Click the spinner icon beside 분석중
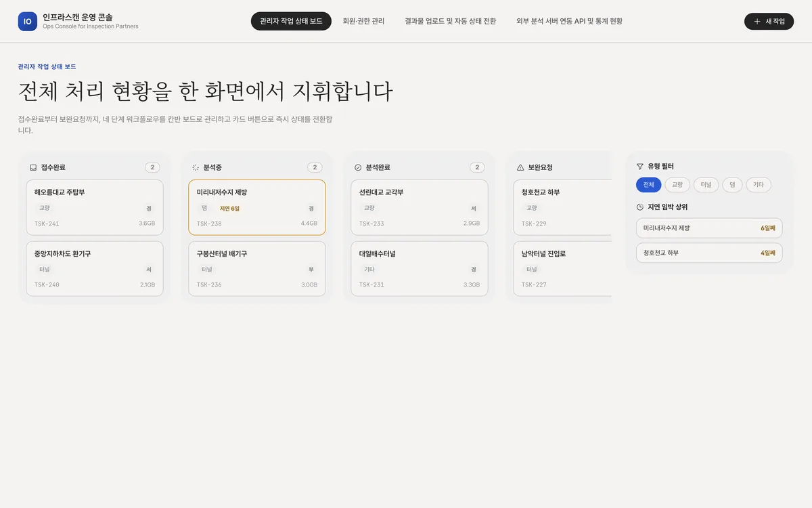The height and width of the screenshot is (508, 812). pyautogui.click(x=196, y=167)
